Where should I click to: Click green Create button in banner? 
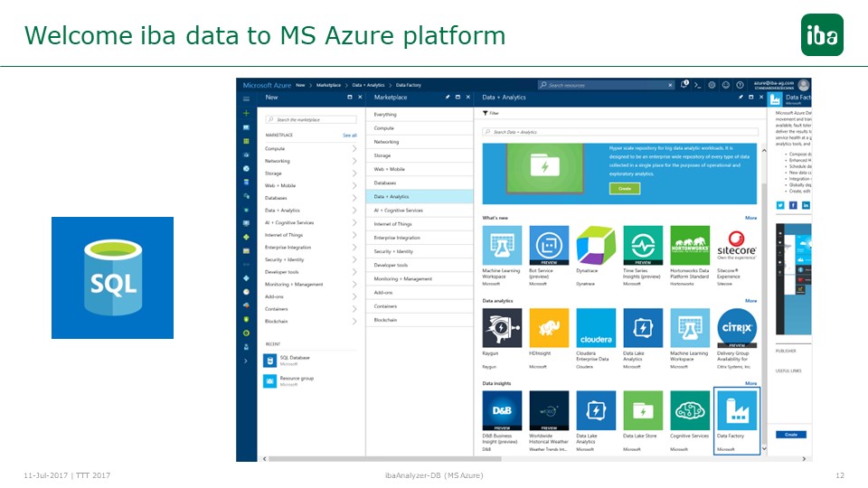625,189
